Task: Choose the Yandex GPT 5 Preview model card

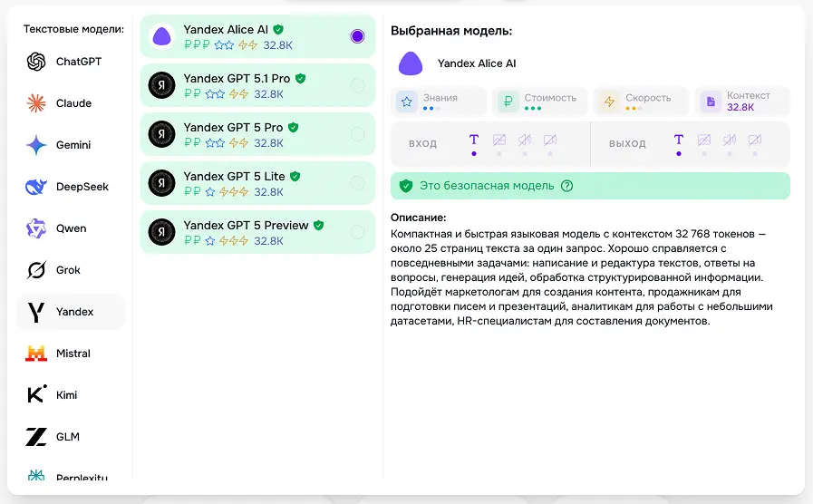Action: click(x=257, y=232)
